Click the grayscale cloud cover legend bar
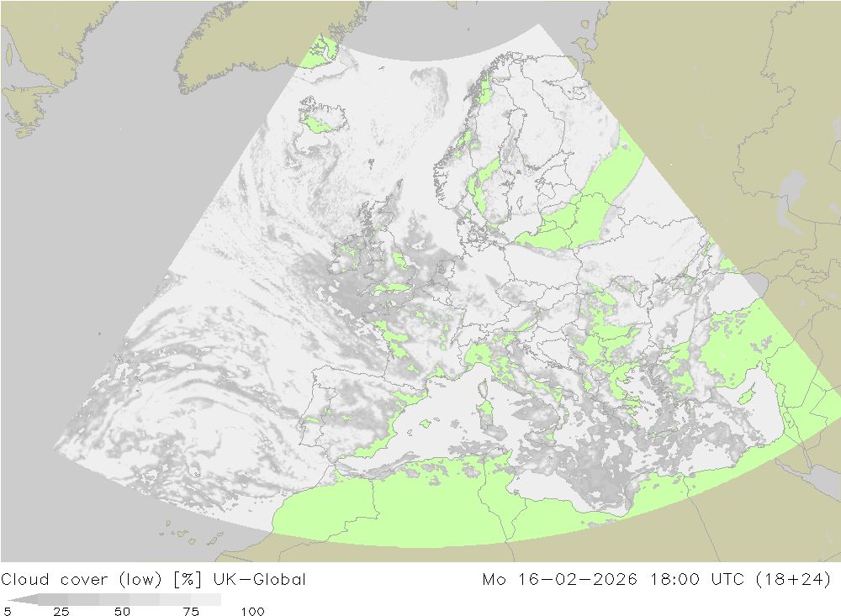The height and width of the screenshot is (616, 841). point(114,599)
